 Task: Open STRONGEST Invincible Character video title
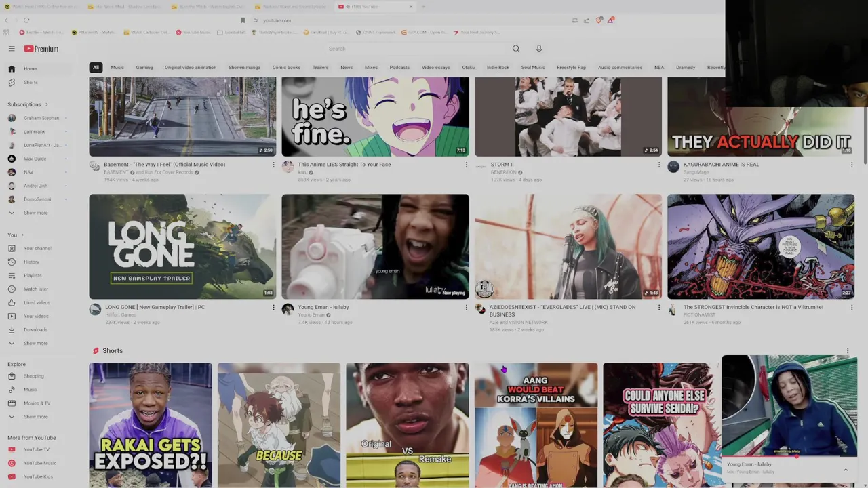[x=753, y=307]
